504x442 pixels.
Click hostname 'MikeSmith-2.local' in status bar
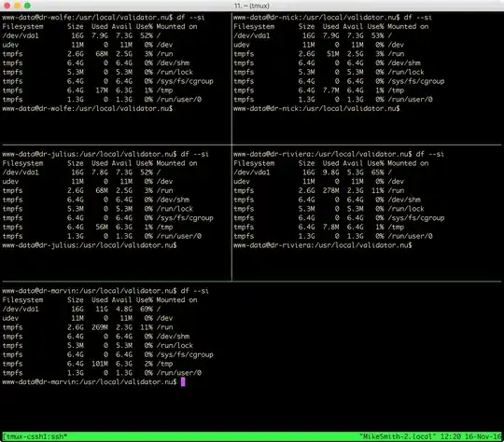398,436
